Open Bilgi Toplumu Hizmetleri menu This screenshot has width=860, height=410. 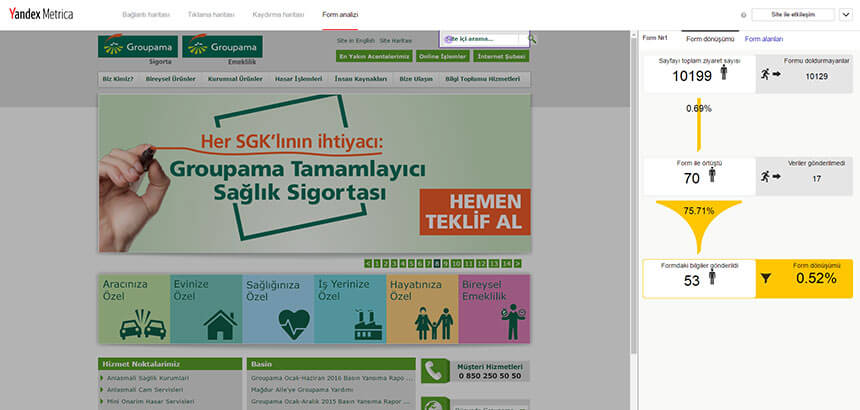pos(483,79)
